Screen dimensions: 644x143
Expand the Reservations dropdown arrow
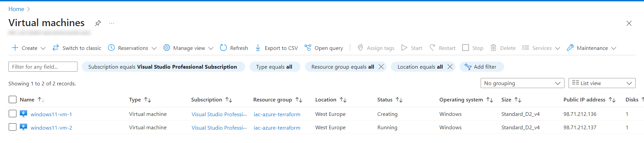[x=154, y=48]
